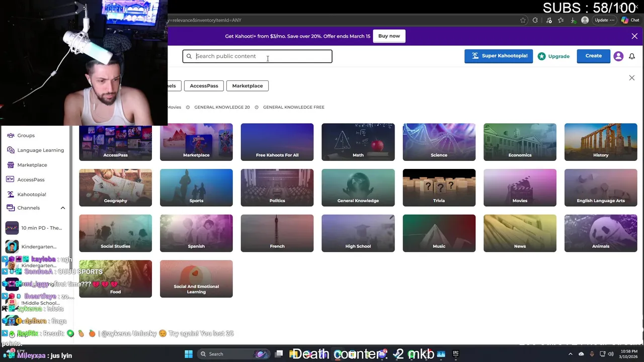Open the purple profile avatar menu
Screen dimensions: 644x362
point(618,56)
